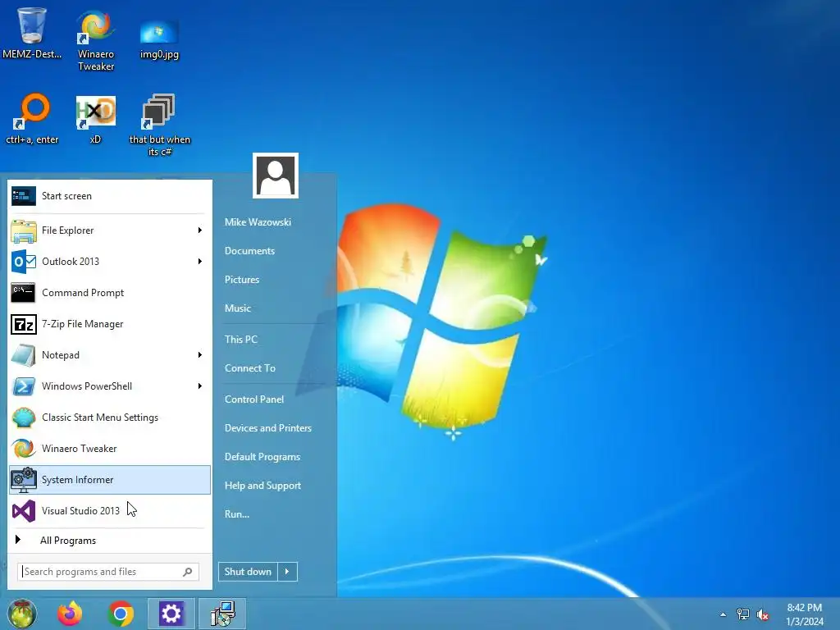Click 'All Programs' text
The height and width of the screenshot is (630, 840).
pos(68,541)
